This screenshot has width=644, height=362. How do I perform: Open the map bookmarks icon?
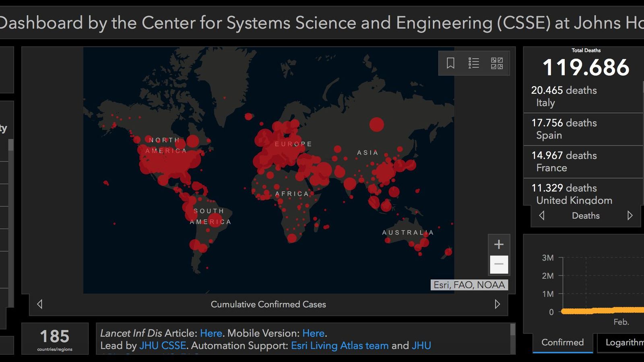(450, 63)
